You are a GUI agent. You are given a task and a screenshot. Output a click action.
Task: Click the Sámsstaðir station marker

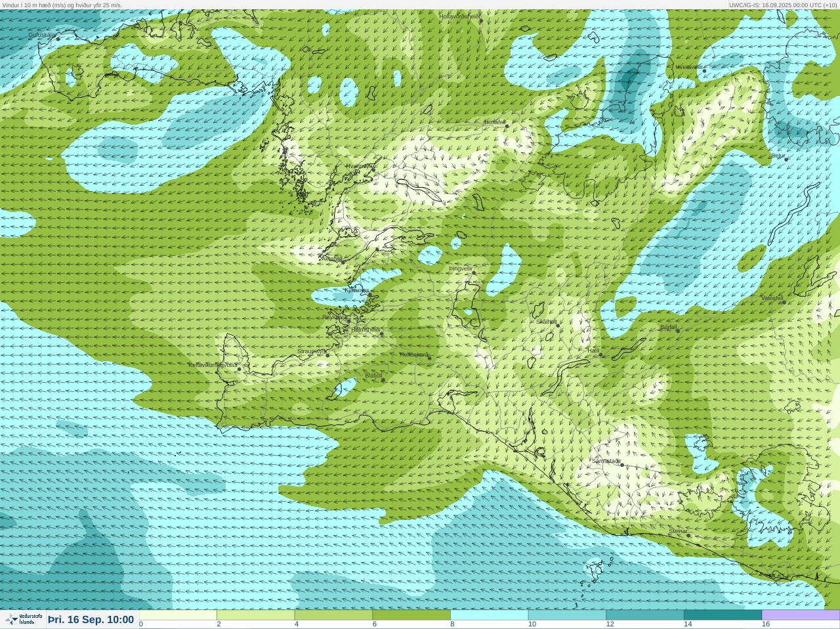(621, 465)
